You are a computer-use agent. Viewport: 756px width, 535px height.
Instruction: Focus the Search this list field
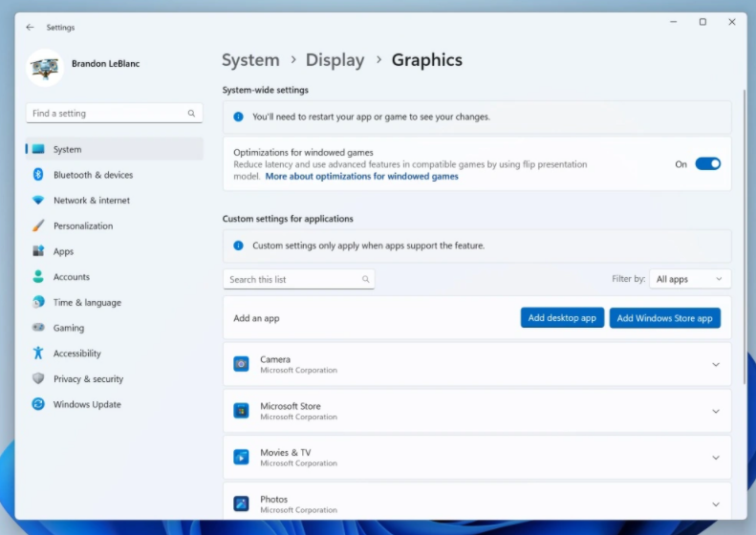coord(299,279)
